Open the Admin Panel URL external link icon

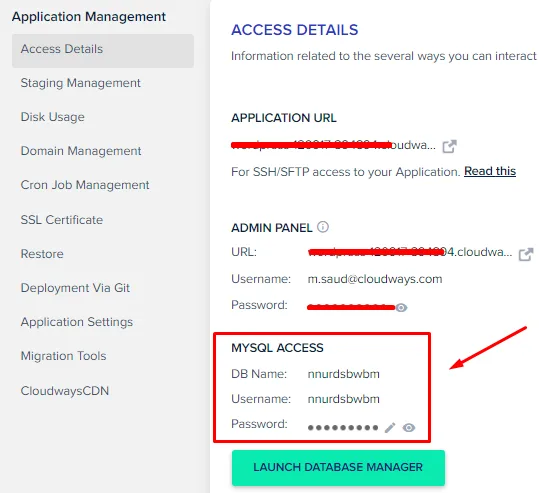coord(526,254)
